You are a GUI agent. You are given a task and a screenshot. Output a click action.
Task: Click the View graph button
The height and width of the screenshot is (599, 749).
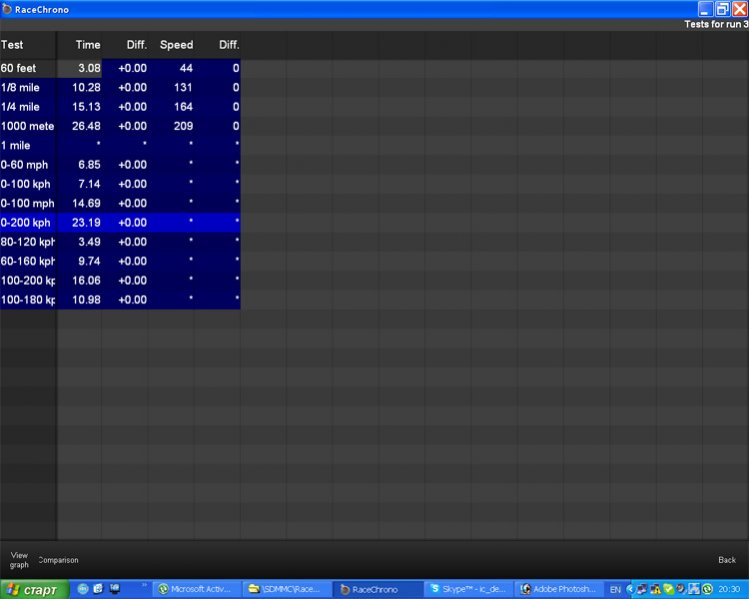click(19, 559)
